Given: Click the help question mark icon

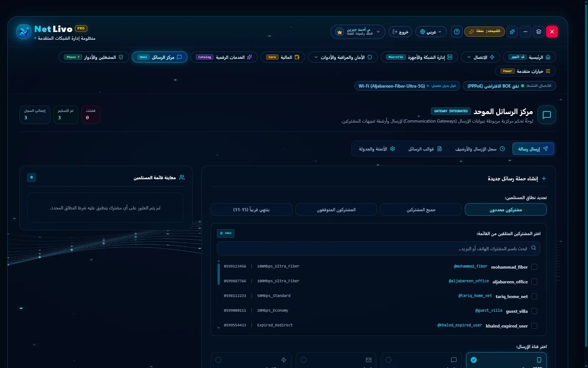Looking at the screenshot, I should pos(457,32).
